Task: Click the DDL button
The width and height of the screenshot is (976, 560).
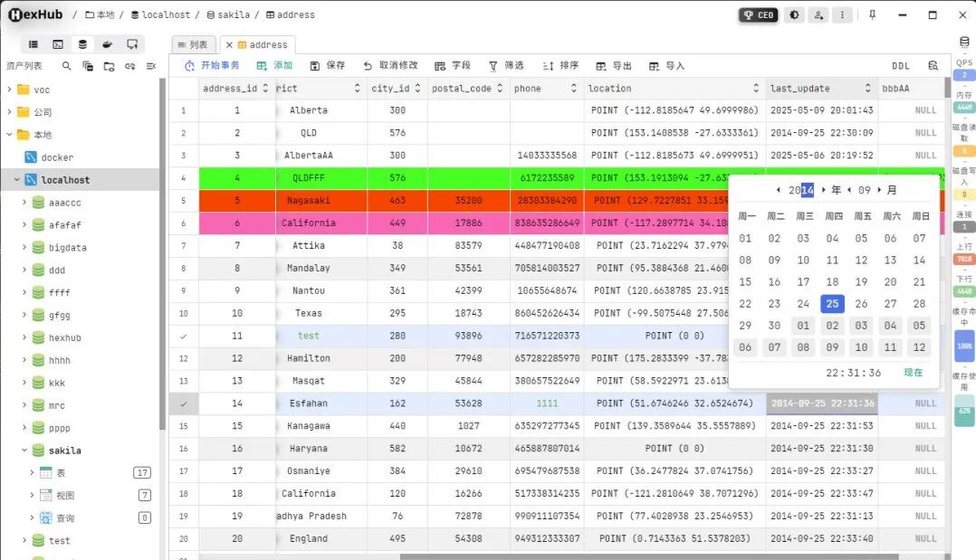Action: tap(900, 66)
